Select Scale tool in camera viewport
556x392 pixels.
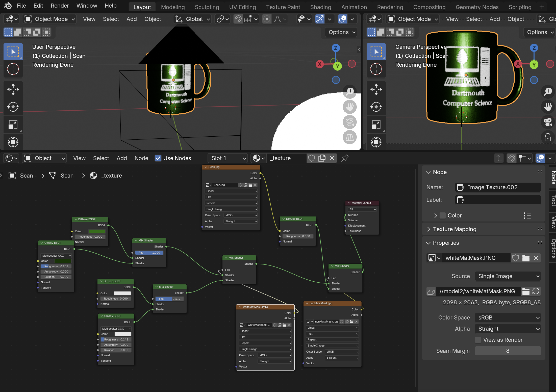tap(376, 125)
